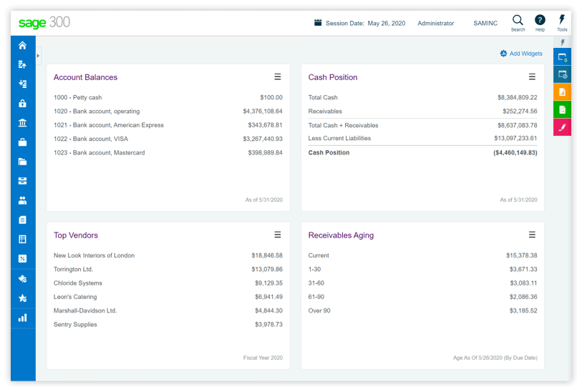Click the pink pen icon on right panel
The width and height of the screenshot is (582, 392).
tap(562, 127)
